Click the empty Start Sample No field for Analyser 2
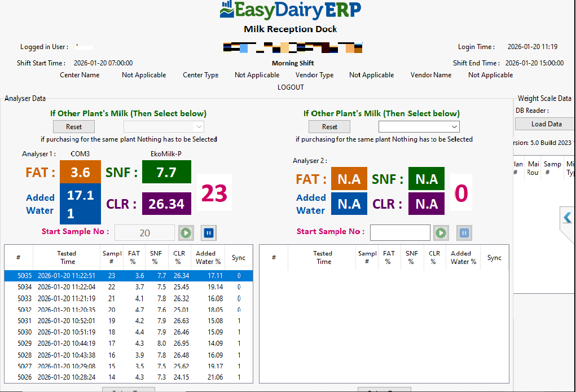Image resolution: width=576 pixels, height=392 pixels. tap(400, 232)
